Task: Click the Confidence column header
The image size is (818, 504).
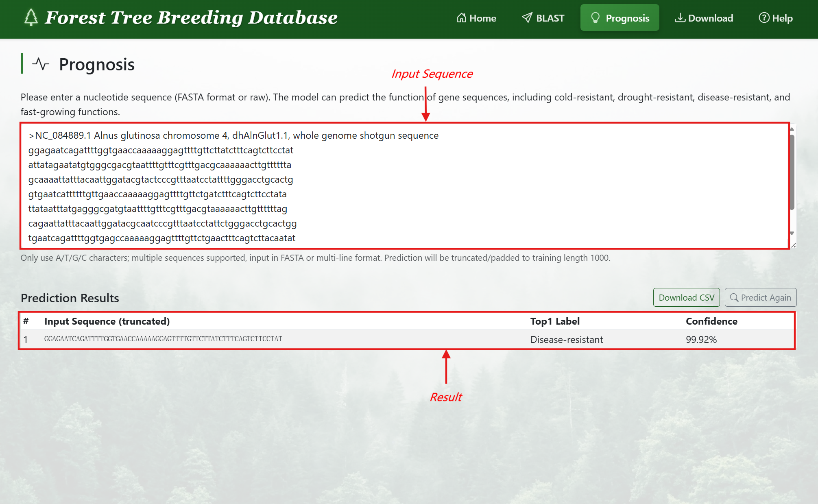Action: (711, 321)
